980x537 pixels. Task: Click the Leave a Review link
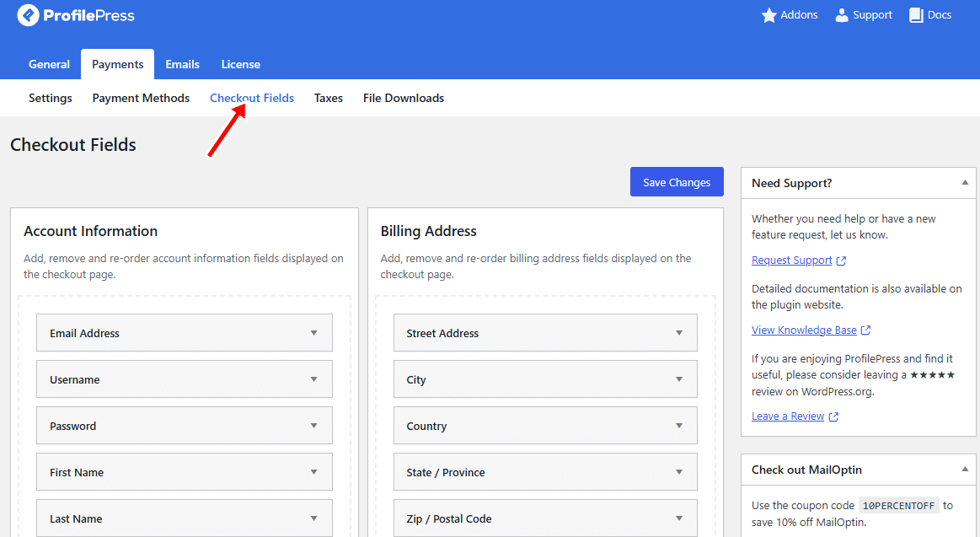pos(788,416)
